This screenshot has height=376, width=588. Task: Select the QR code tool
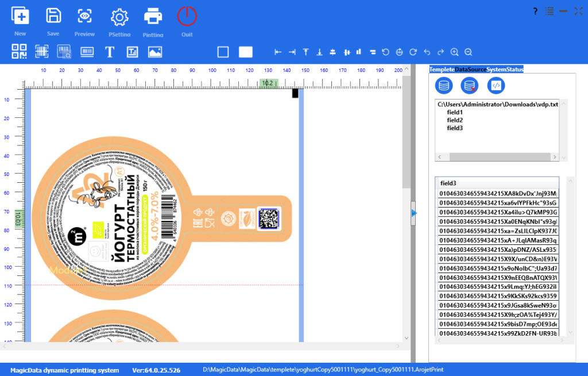[19, 52]
